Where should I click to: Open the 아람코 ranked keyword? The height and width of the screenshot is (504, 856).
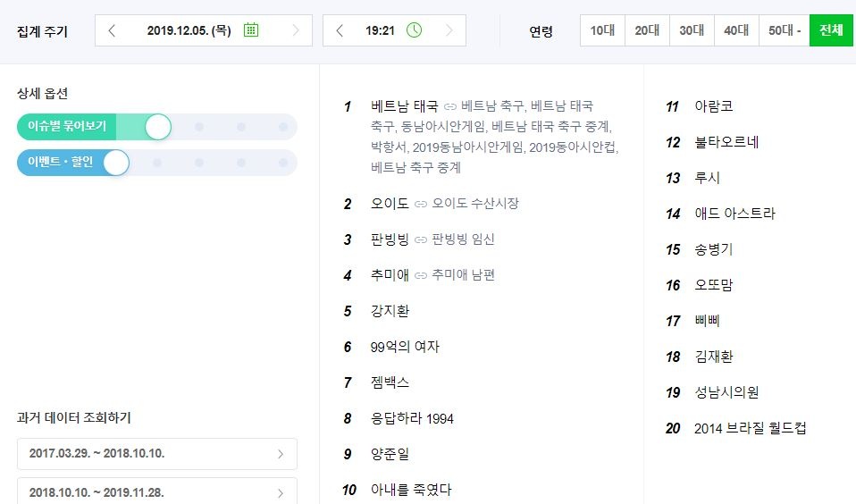[713, 106]
